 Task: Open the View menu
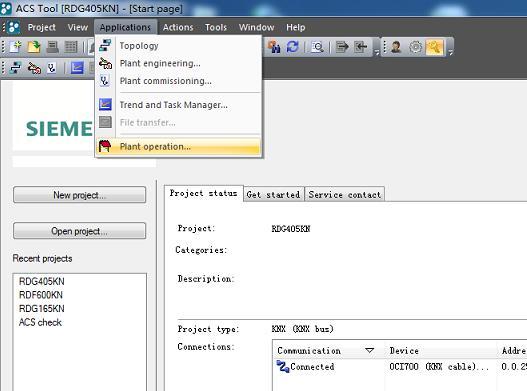click(x=78, y=27)
